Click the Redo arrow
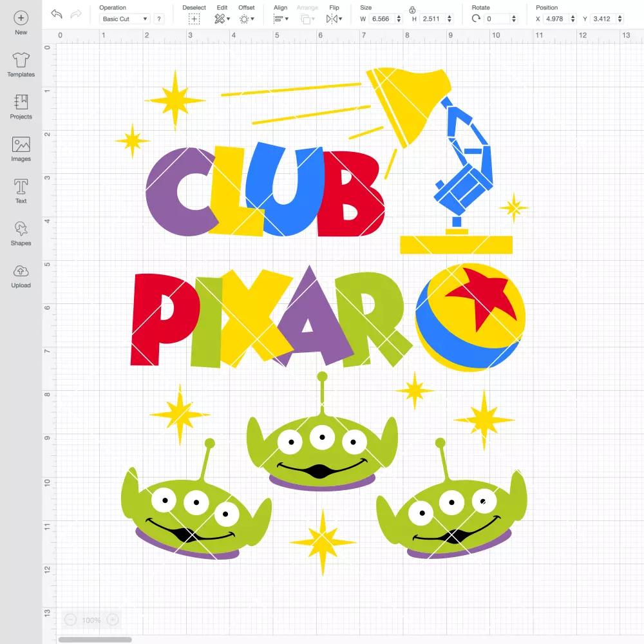644x644 pixels. click(x=76, y=14)
